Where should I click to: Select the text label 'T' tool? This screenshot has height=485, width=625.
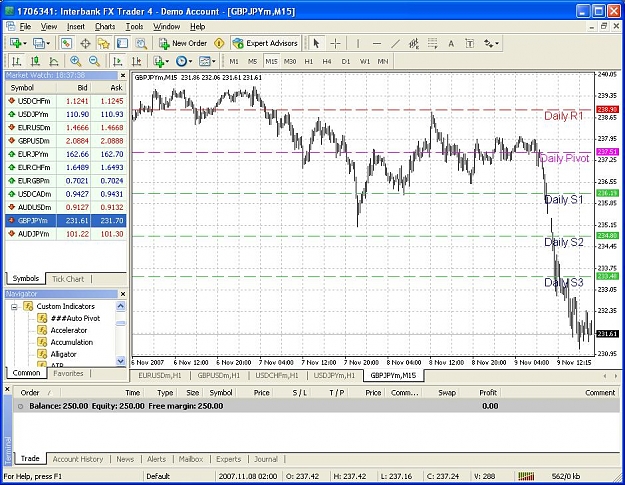click(470, 43)
